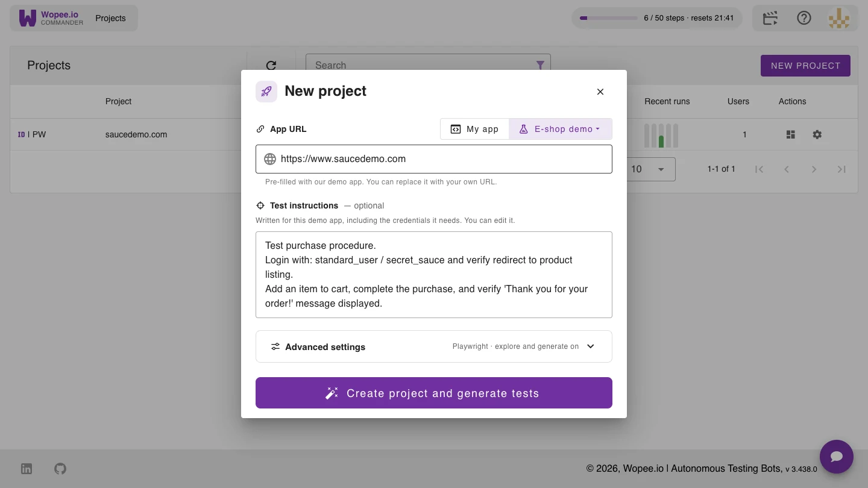Open the chat support bubble
This screenshot has height=488, width=868.
click(x=837, y=457)
